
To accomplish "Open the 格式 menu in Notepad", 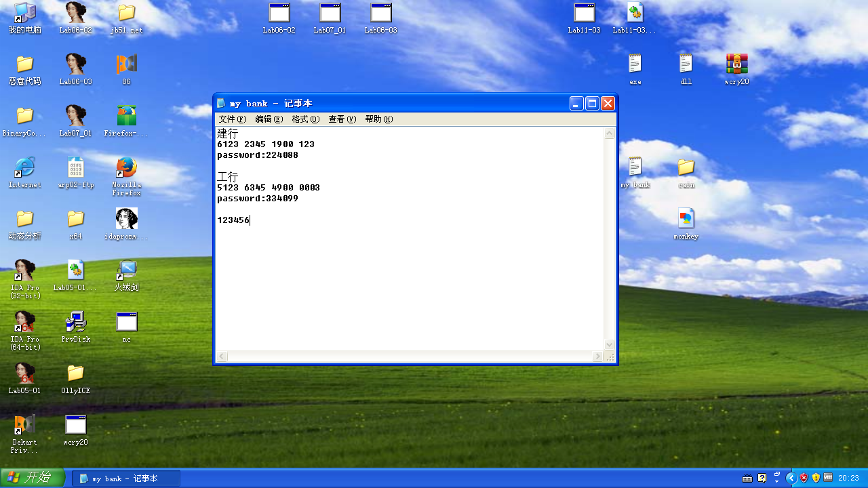I will [x=305, y=119].
